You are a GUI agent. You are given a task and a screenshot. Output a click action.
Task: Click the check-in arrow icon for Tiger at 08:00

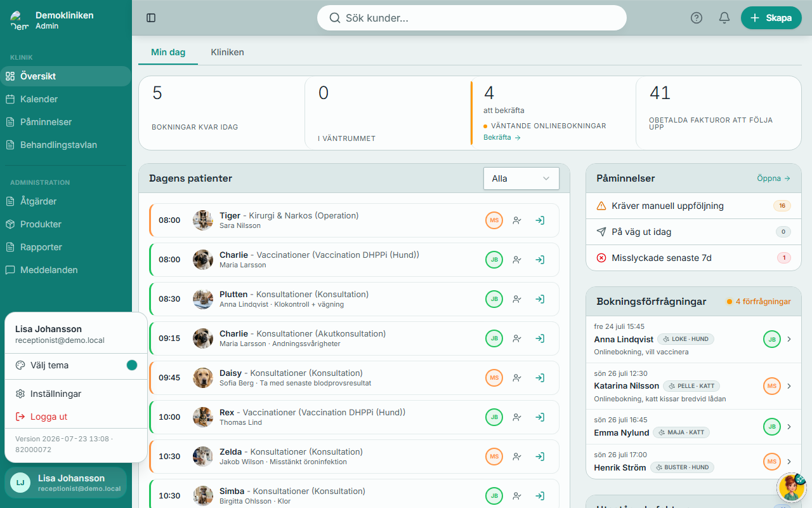click(540, 220)
